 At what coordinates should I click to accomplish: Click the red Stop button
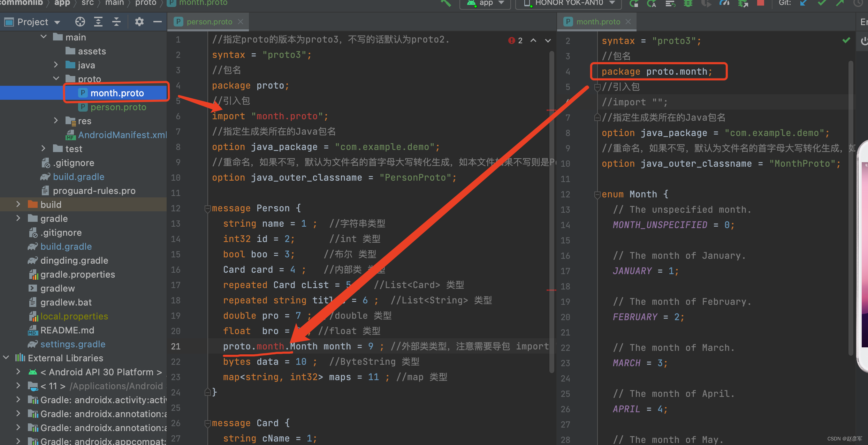[x=760, y=3]
